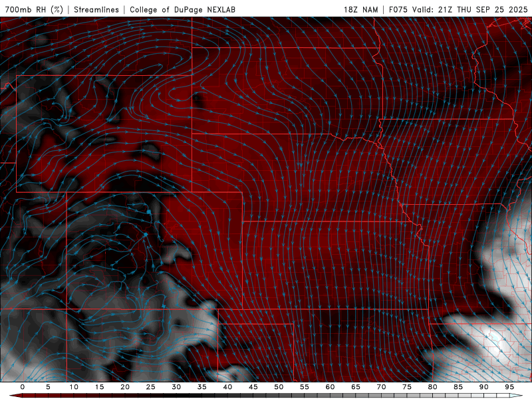Click the '35' label on the color scale
Image resolution: width=532 pixels, height=399 pixels.
(x=201, y=387)
